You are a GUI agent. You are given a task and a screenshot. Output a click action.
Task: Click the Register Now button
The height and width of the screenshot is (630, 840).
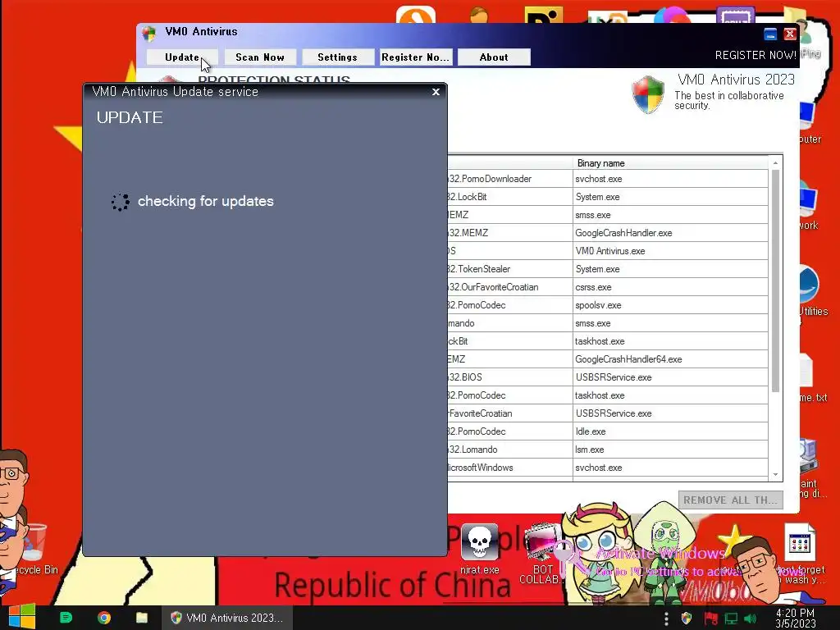click(416, 57)
